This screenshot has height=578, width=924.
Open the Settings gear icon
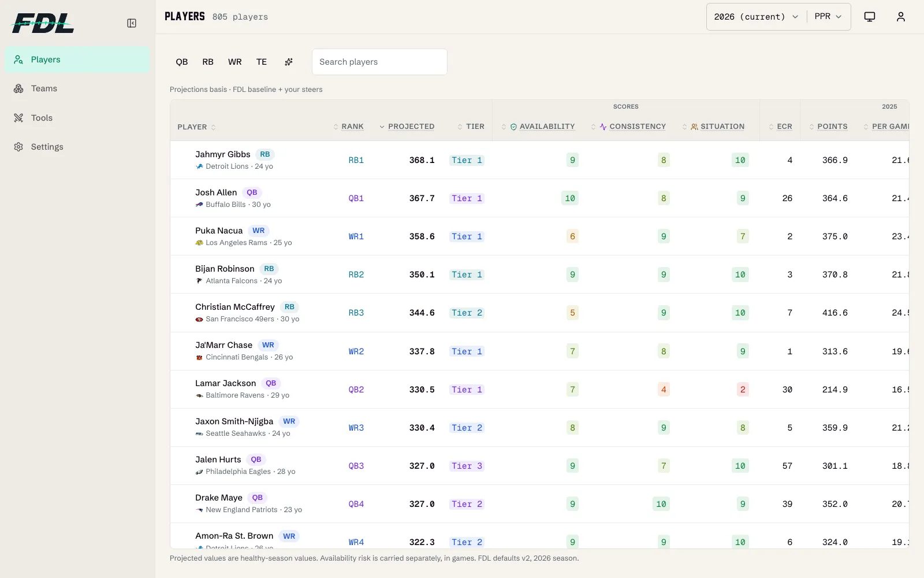point(18,147)
